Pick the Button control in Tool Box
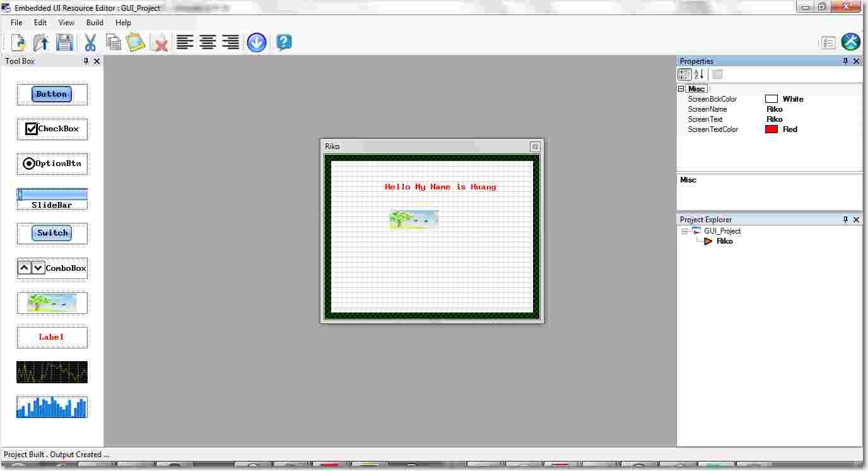Image resolution: width=868 pixels, height=471 pixels. 52,94
